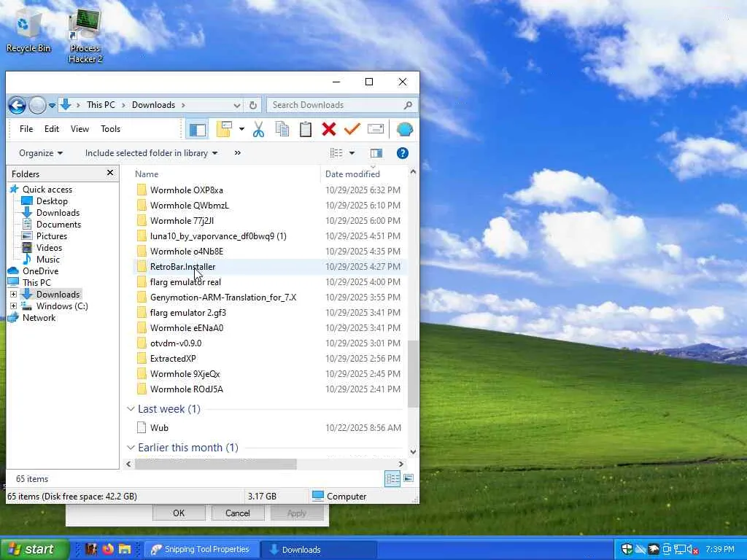This screenshot has height=560, width=747.
Task: Open the recent locations arrow by Forward
Action: [52, 105]
